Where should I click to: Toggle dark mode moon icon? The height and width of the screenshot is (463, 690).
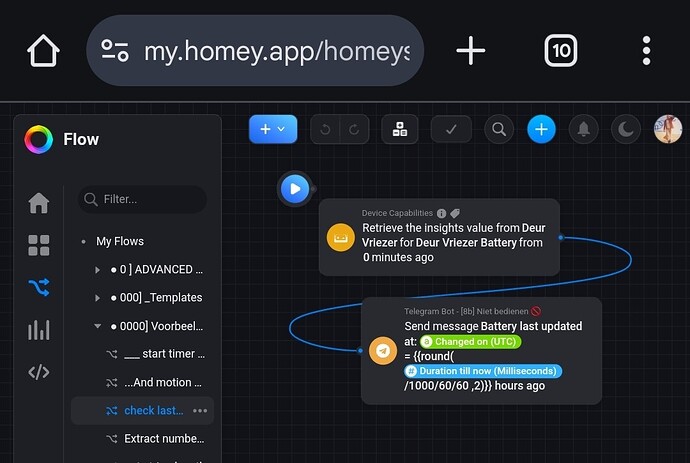[x=626, y=129]
